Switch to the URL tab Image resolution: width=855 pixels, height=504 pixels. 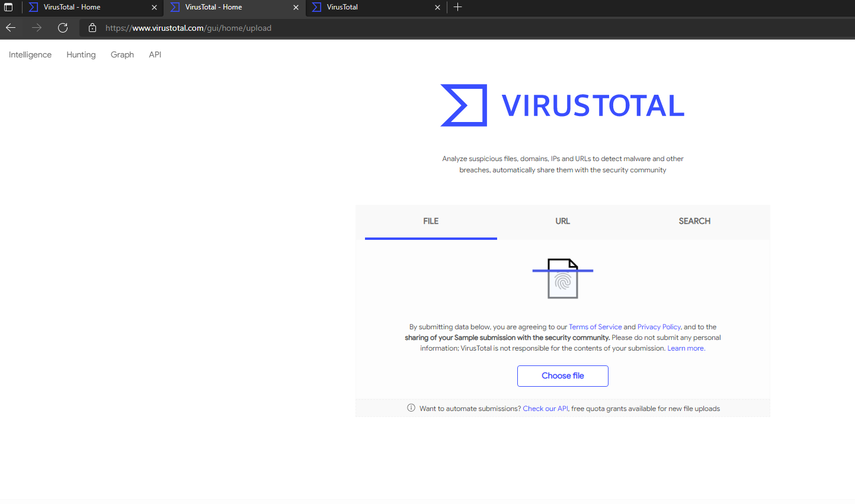563,221
